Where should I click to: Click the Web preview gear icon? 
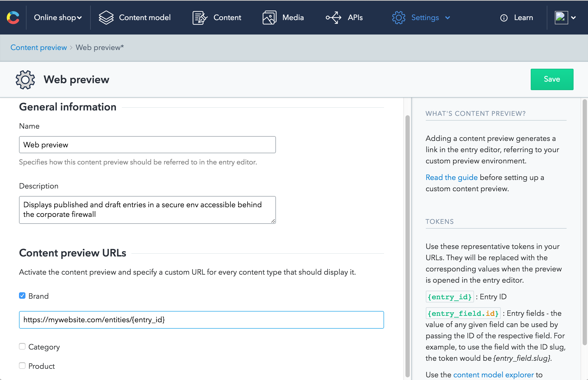[x=26, y=79]
